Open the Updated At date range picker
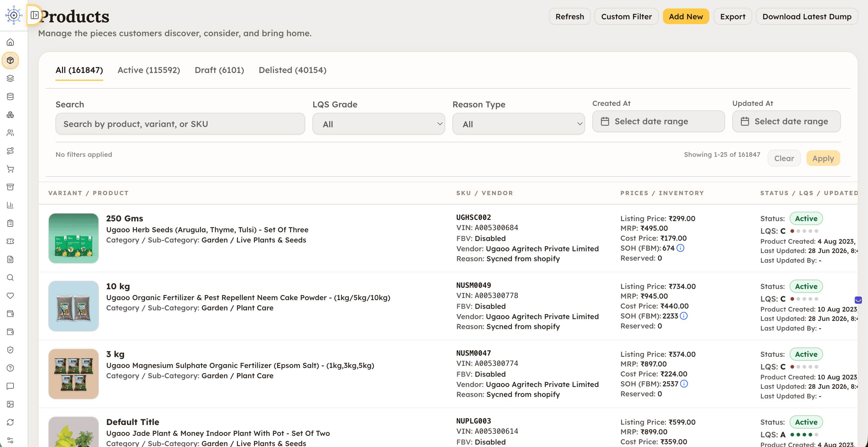 click(786, 121)
